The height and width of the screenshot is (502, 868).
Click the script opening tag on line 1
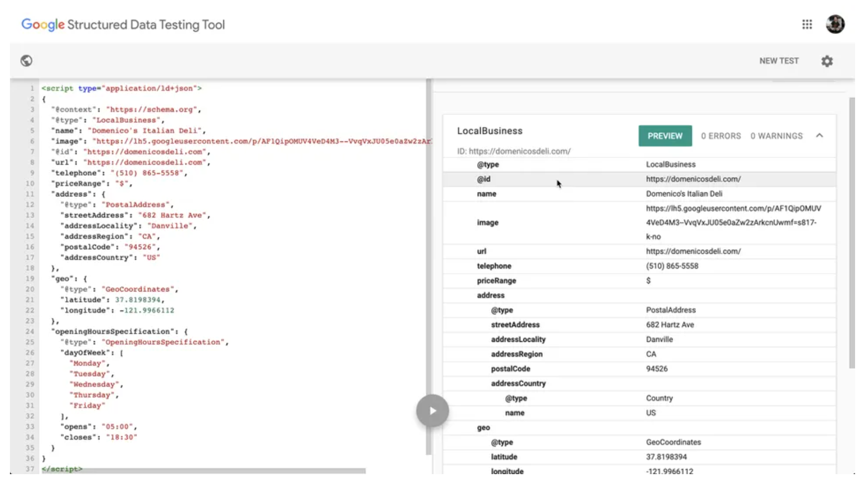(x=122, y=88)
